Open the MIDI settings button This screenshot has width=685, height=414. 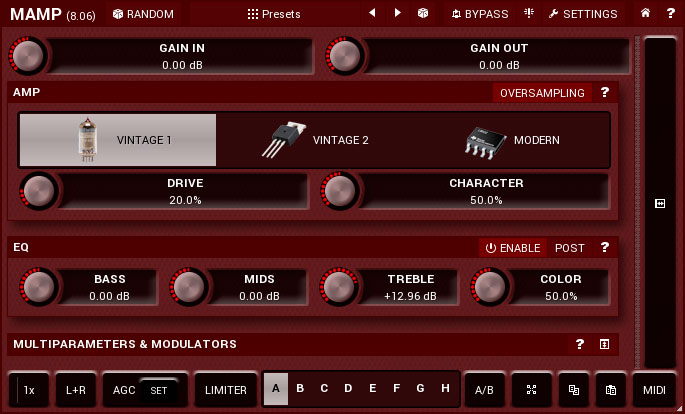[654, 390]
